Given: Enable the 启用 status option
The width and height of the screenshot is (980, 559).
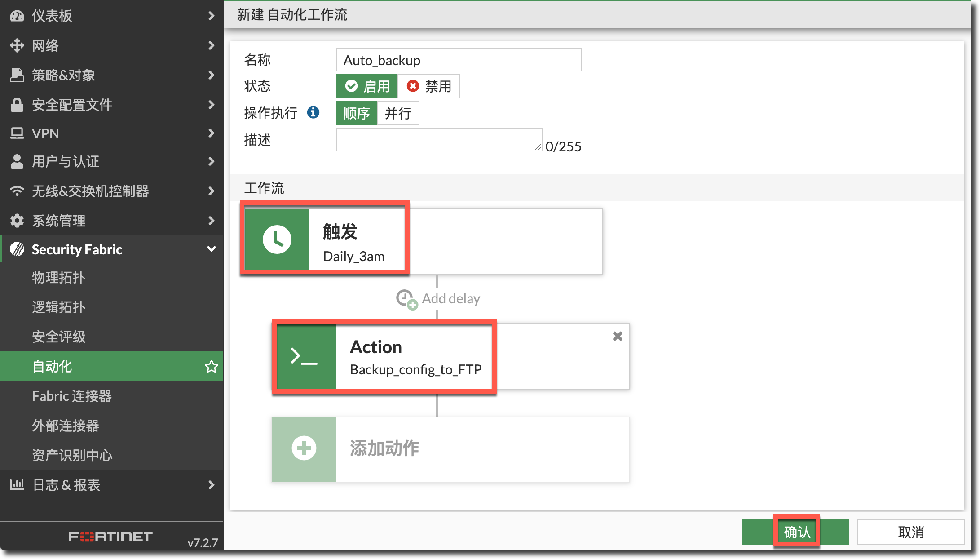Looking at the screenshot, I should [x=366, y=86].
